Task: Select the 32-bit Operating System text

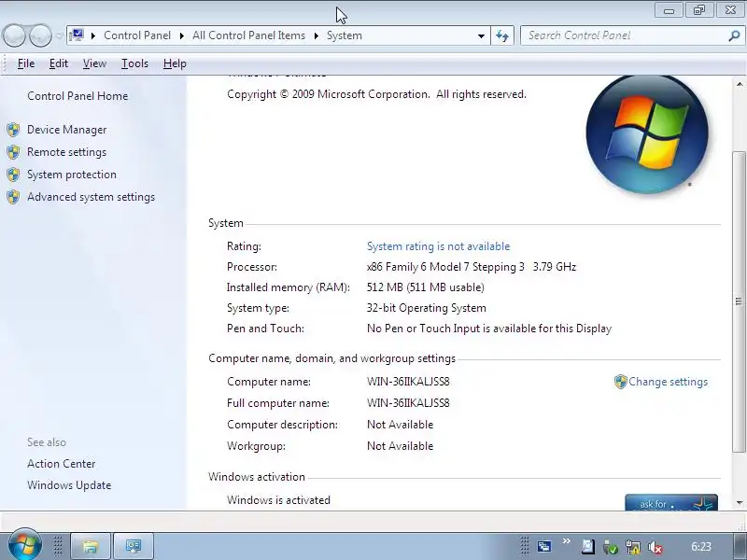Action: pos(427,308)
